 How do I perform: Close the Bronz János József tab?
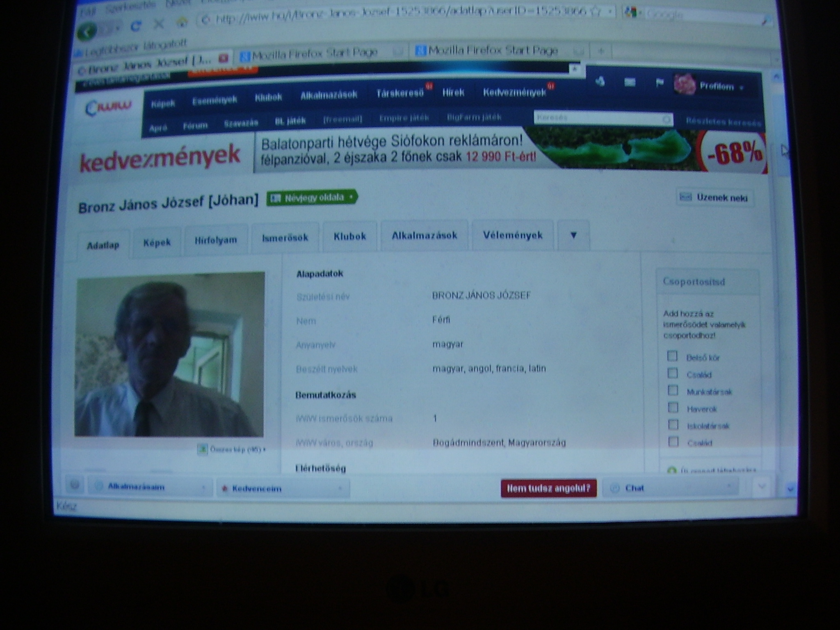(223, 58)
